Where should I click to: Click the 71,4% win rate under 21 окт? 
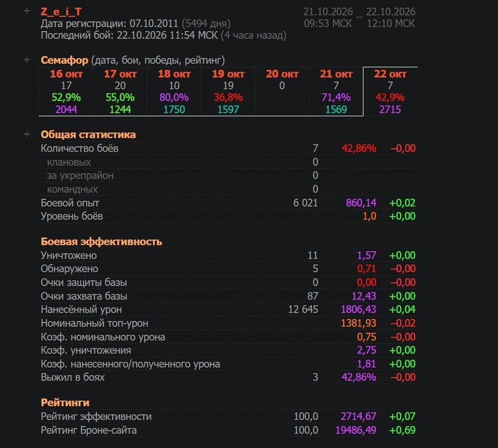[x=336, y=97]
